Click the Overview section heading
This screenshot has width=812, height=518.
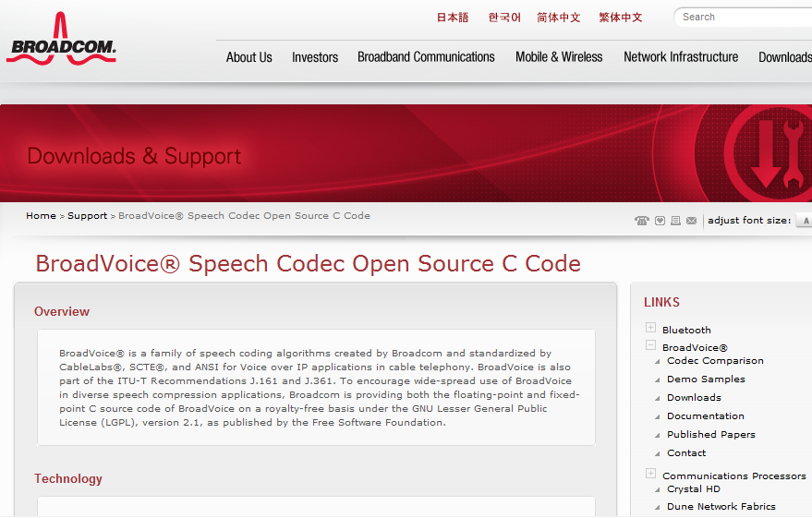(62, 311)
